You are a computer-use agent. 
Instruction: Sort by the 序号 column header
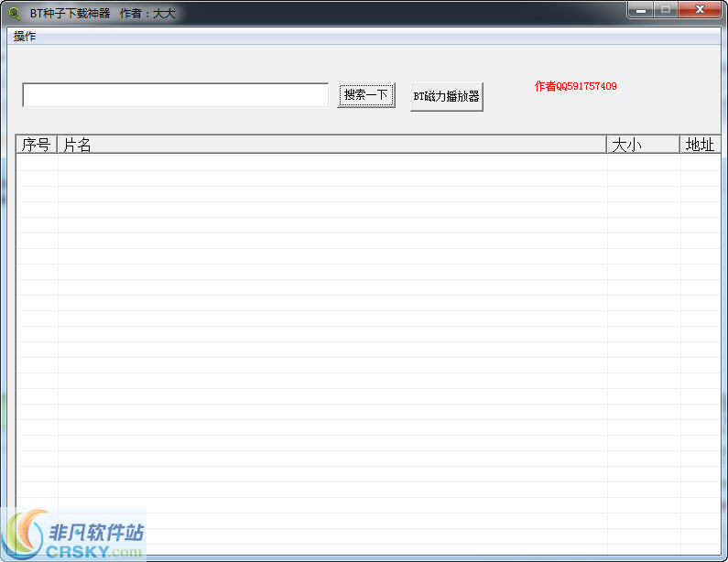pyautogui.click(x=37, y=145)
